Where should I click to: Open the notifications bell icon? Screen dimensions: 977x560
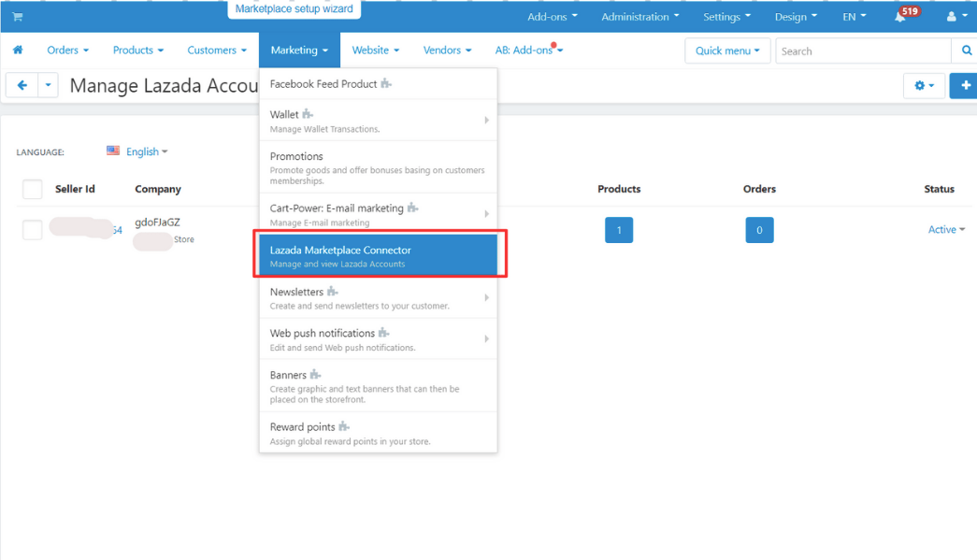(x=899, y=17)
